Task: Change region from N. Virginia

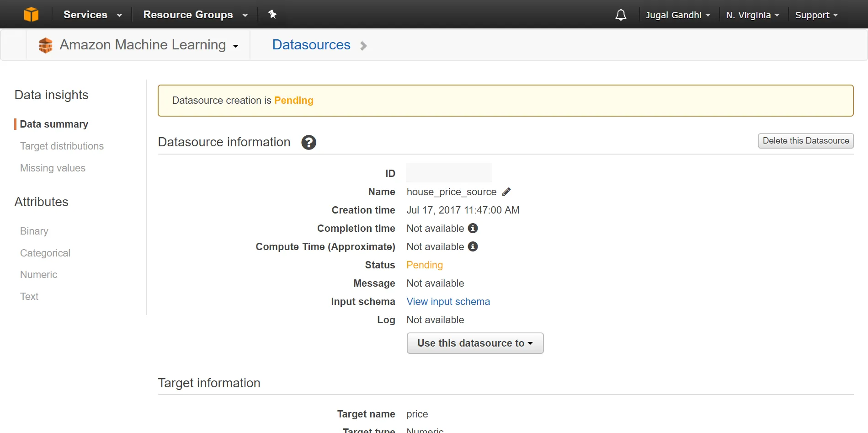Action: coord(752,15)
